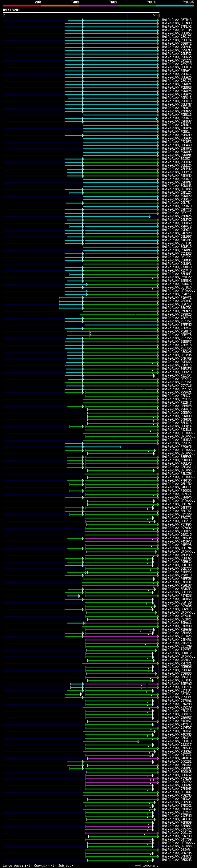Select hit label UniRef100_C0P622
The height and width of the screenshot is (868, 197).
click(177, 230)
